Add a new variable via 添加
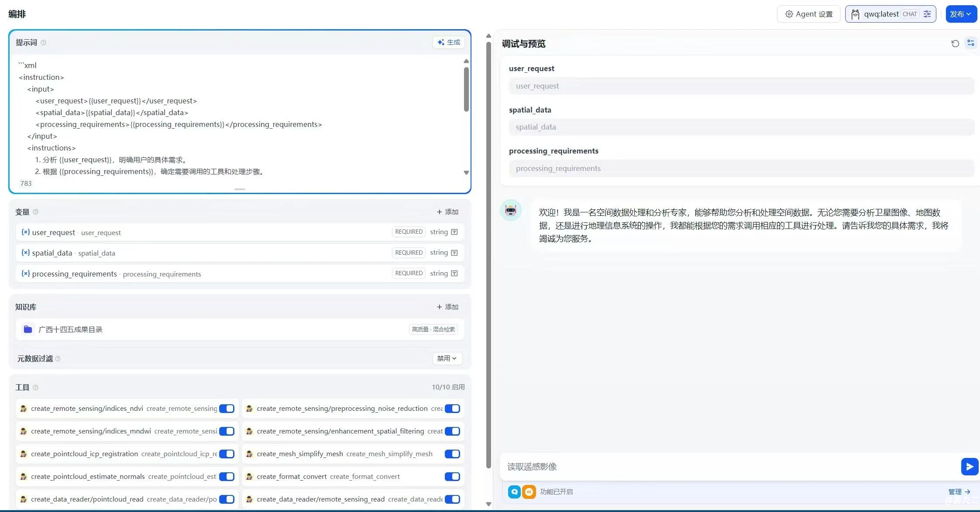 tap(447, 212)
